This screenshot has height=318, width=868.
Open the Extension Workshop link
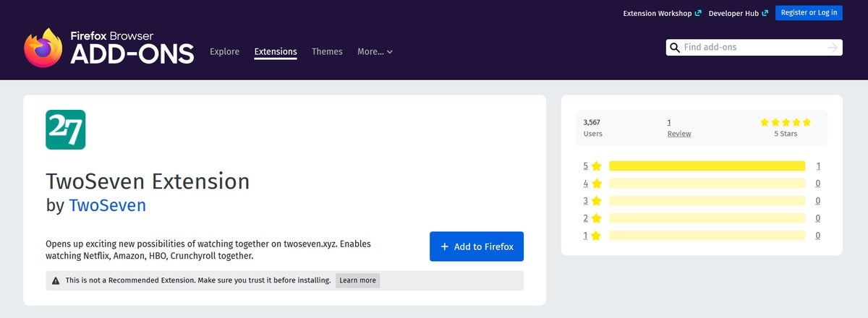point(662,13)
